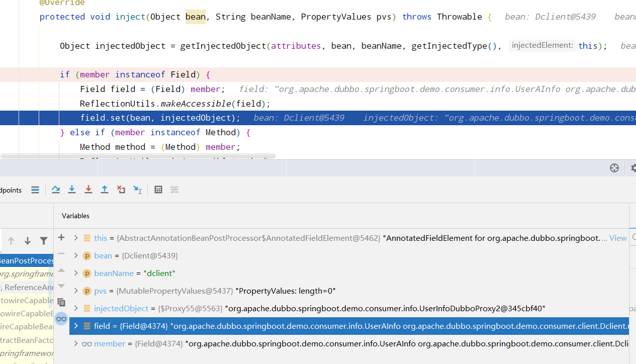636x364 pixels.
Task: Click the injectedElement parameter hint
Action: click(542, 45)
